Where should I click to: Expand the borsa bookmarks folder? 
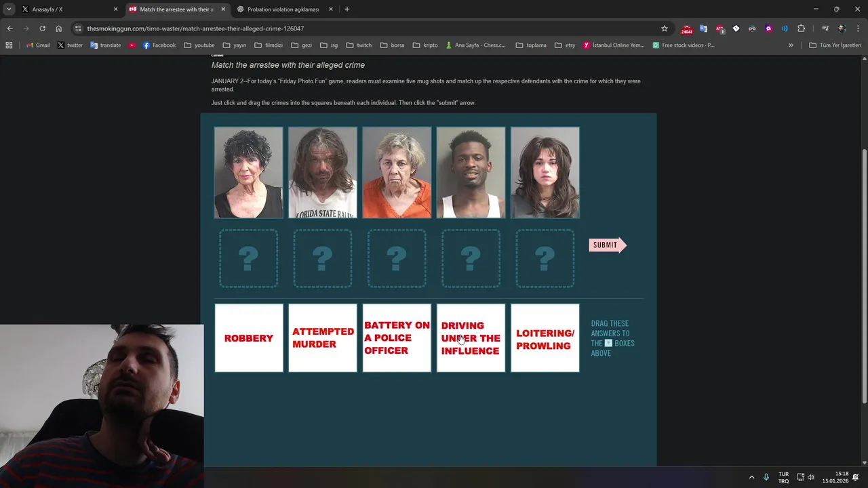[392, 45]
